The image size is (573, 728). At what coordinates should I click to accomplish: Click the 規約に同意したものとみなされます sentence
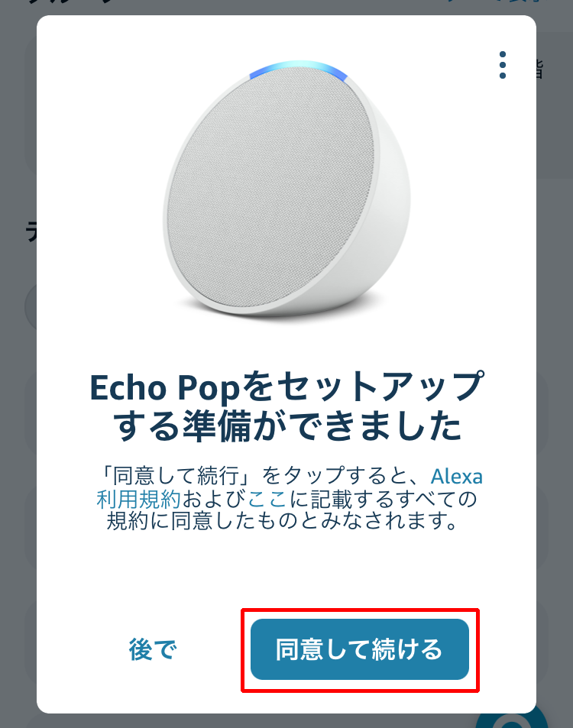pos(283,522)
